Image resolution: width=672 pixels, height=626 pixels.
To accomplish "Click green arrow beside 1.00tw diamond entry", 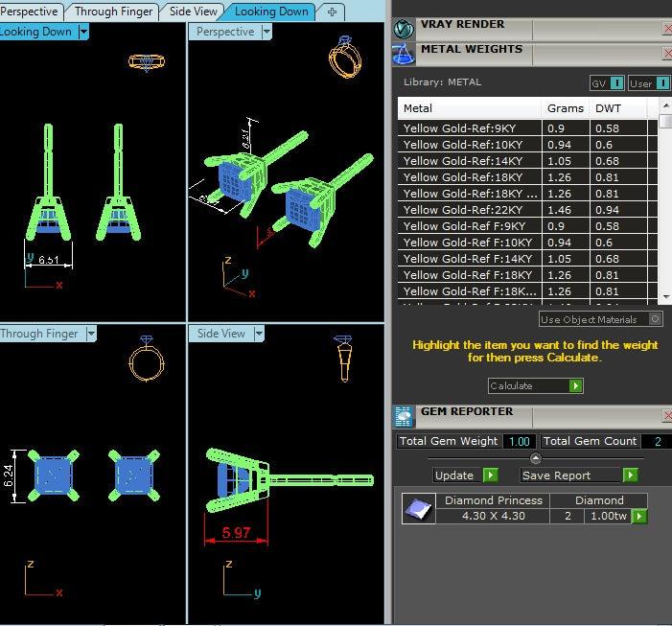I will pos(639,516).
